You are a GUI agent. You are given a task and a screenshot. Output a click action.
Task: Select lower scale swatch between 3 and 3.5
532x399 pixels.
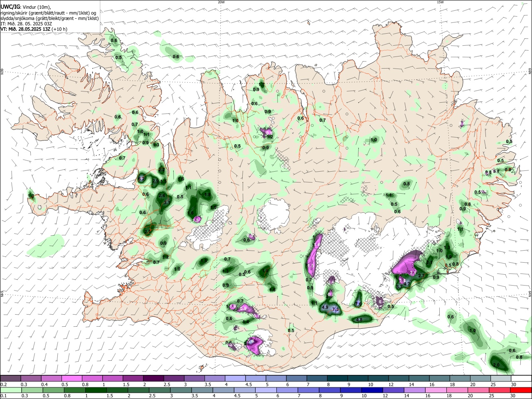point(181,390)
